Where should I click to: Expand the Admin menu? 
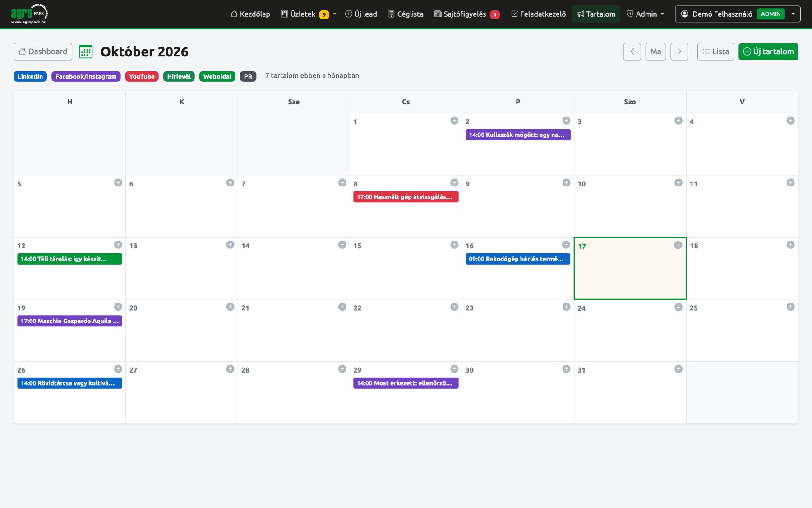[646, 14]
